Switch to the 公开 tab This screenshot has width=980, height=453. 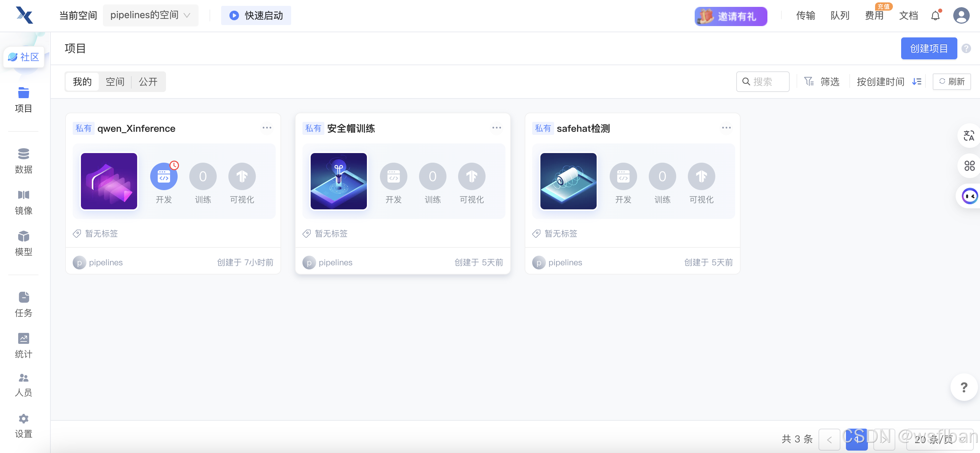coord(148,81)
